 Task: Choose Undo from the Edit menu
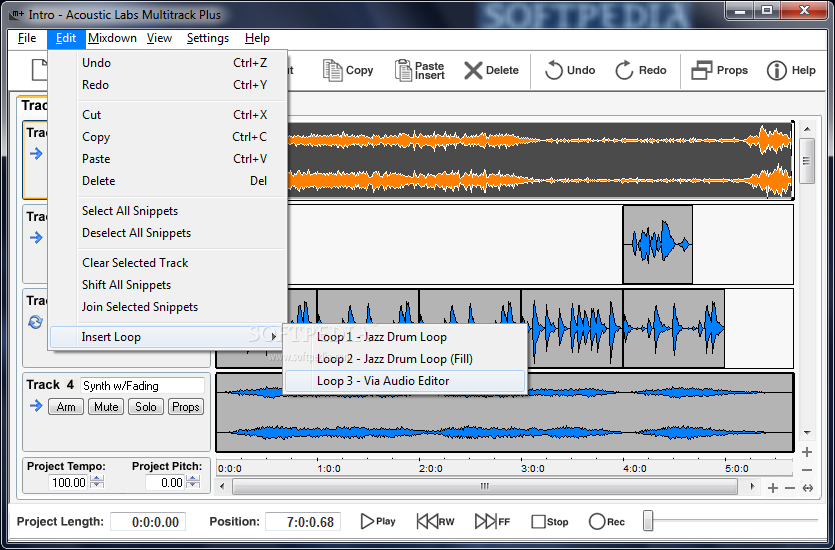[x=168, y=63]
